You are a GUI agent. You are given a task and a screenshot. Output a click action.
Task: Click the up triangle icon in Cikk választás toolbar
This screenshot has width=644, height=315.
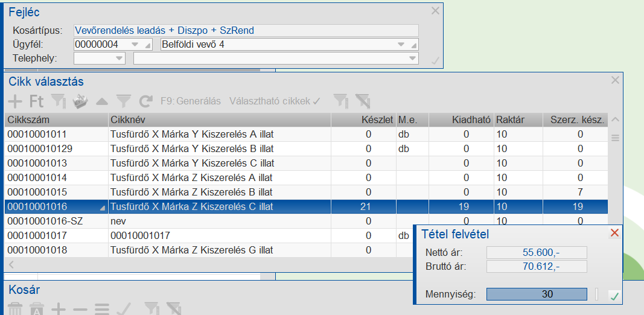tap(102, 101)
